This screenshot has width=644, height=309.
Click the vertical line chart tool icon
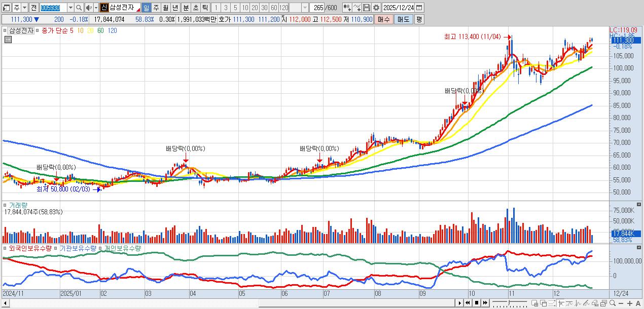point(578,303)
